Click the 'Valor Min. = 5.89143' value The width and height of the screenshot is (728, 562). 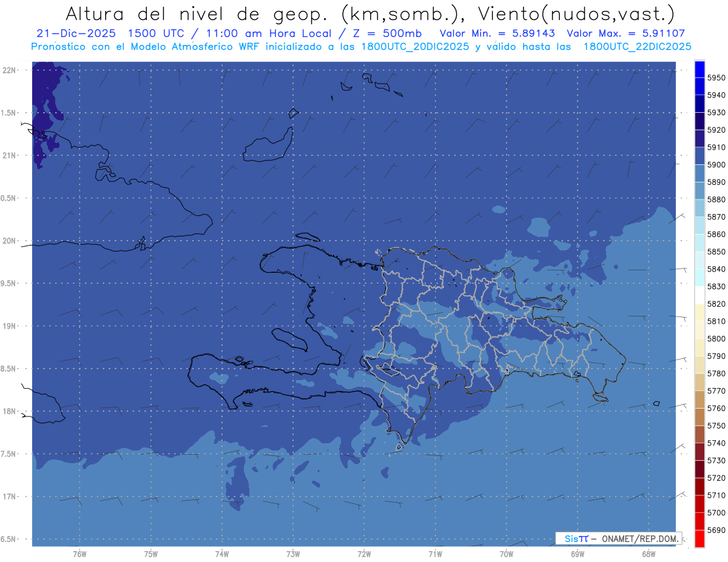click(x=497, y=34)
